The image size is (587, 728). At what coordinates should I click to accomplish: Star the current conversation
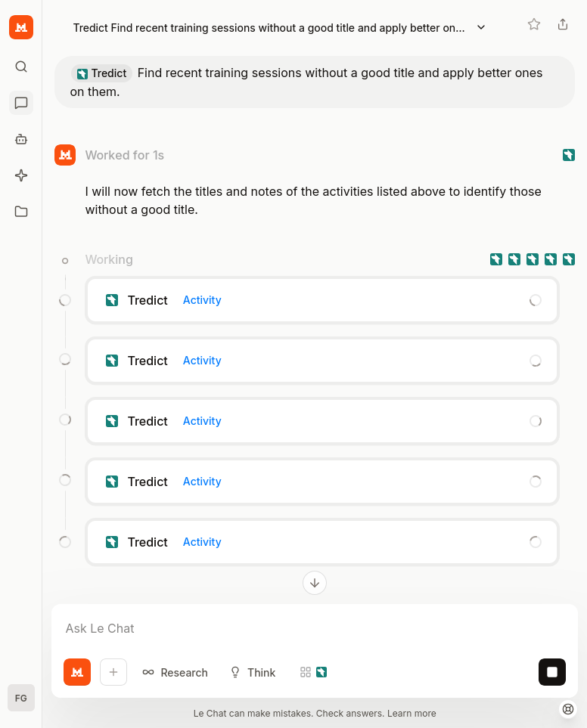coord(534,24)
